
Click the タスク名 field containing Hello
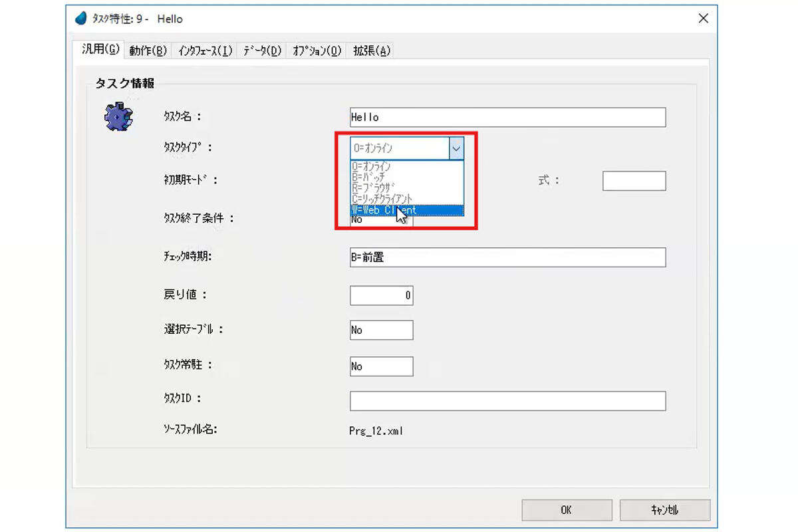point(507,117)
